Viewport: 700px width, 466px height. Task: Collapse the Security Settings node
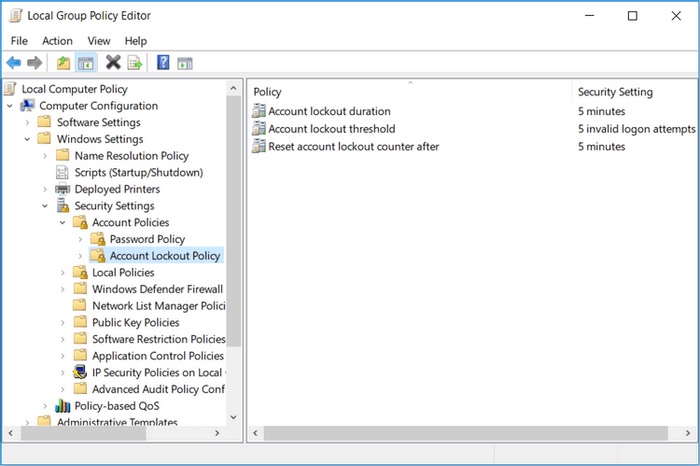[45, 206]
